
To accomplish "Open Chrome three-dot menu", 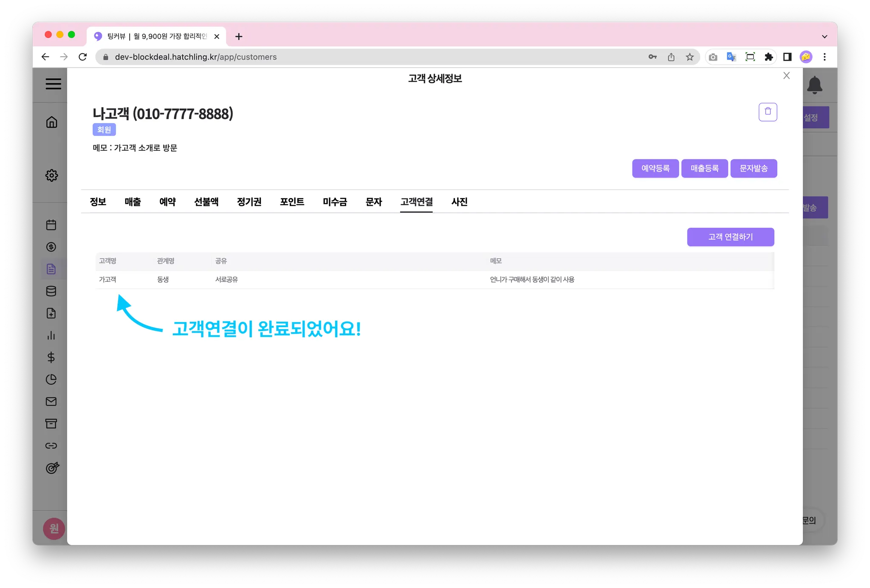I will 825,57.
